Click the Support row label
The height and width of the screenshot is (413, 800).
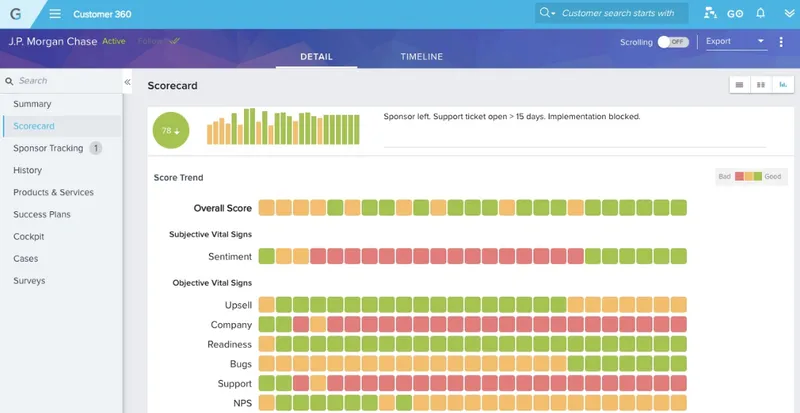pyautogui.click(x=235, y=384)
